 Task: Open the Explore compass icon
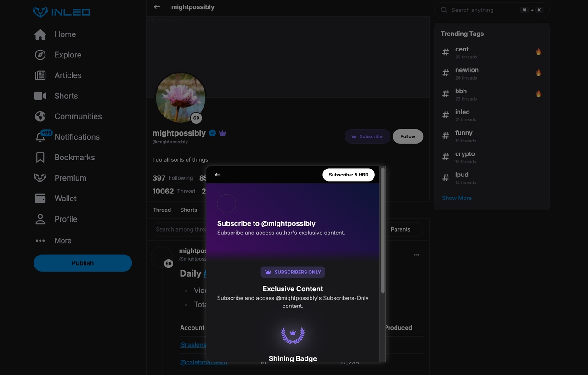coord(40,55)
